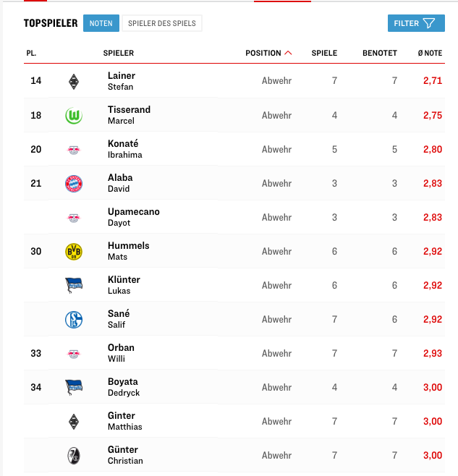The height and width of the screenshot is (476, 458).
Task: Click the Gladbach diamond logo beside Lainer
Action: point(74,81)
